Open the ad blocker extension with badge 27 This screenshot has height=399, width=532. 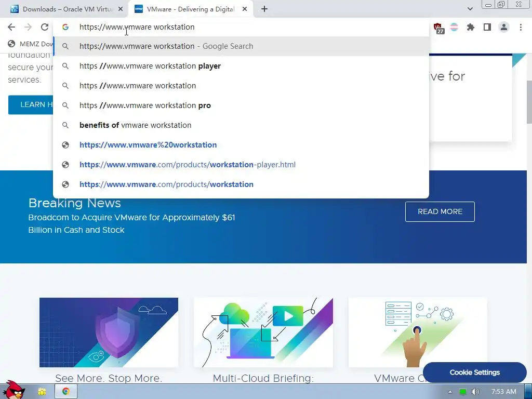(x=438, y=28)
